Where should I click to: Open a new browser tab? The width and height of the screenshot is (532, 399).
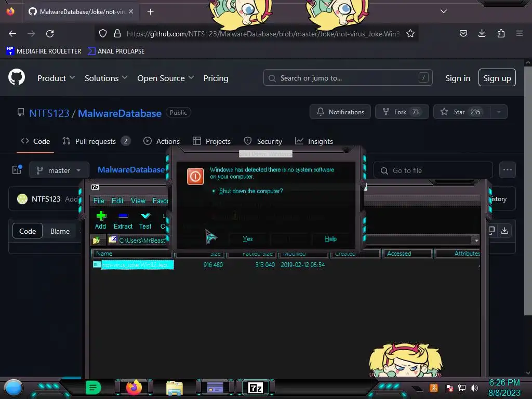(x=150, y=12)
